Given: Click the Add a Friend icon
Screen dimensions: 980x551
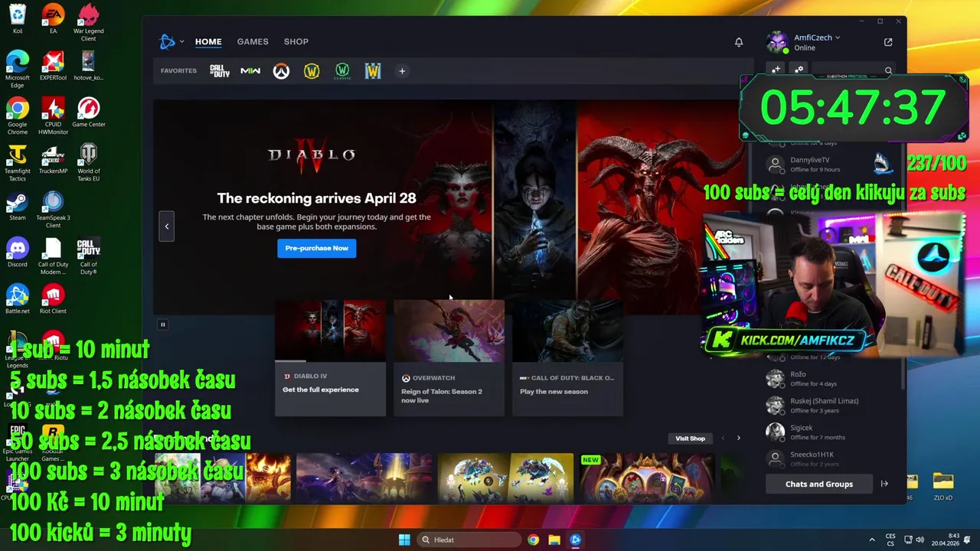Looking at the screenshot, I should point(776,70).
